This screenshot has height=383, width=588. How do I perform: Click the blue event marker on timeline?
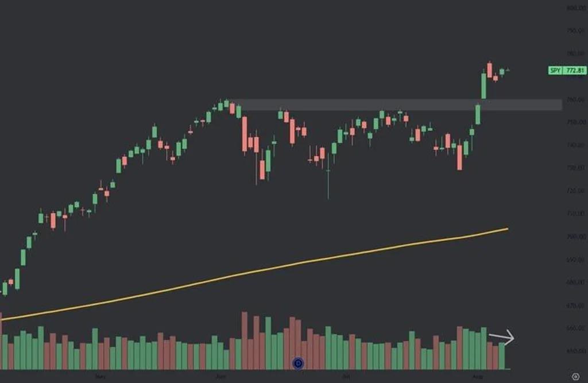click(298, 363)
